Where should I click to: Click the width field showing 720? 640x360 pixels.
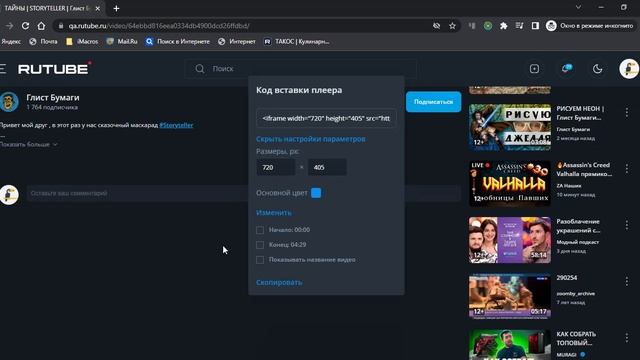[x=276, y=167]
